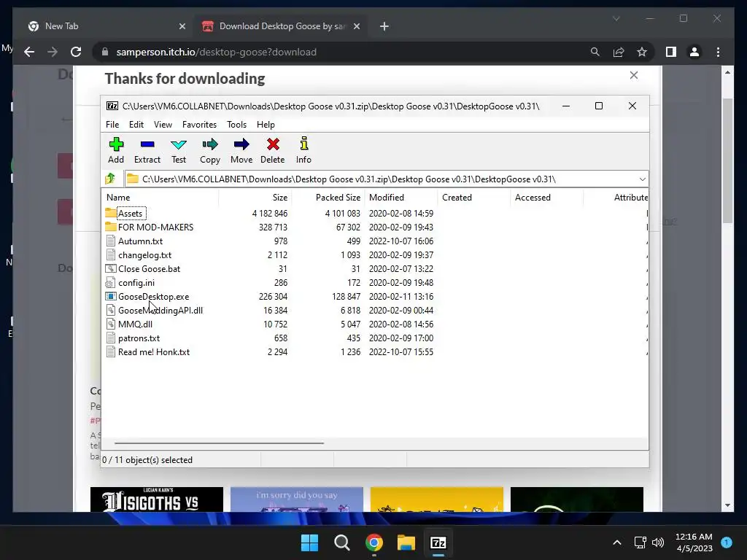Sort by Name column header
This screenshot has height=560, width=747.
[160, 197]
